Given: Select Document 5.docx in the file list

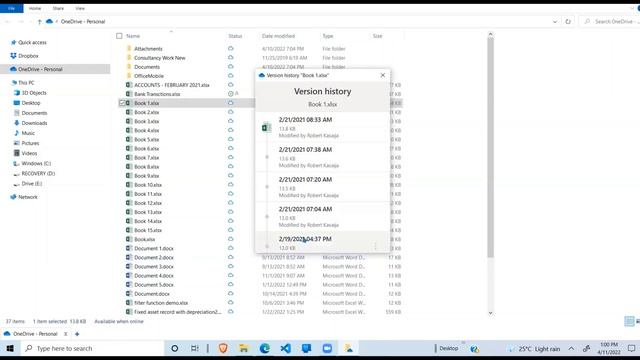Looking at the screenshot, I should [153, 284].
